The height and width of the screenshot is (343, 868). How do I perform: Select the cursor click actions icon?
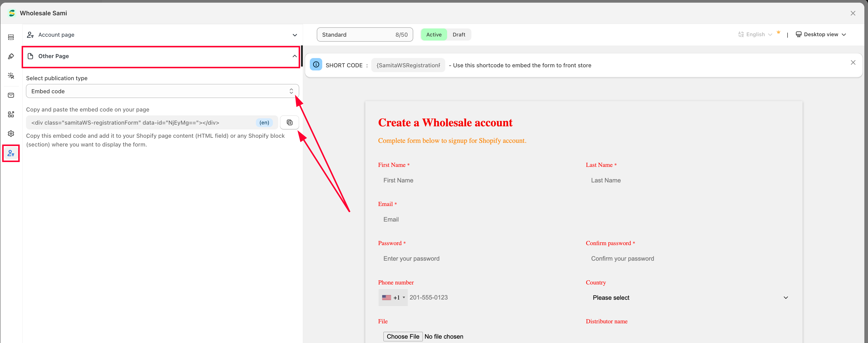[x=11, y=76]
